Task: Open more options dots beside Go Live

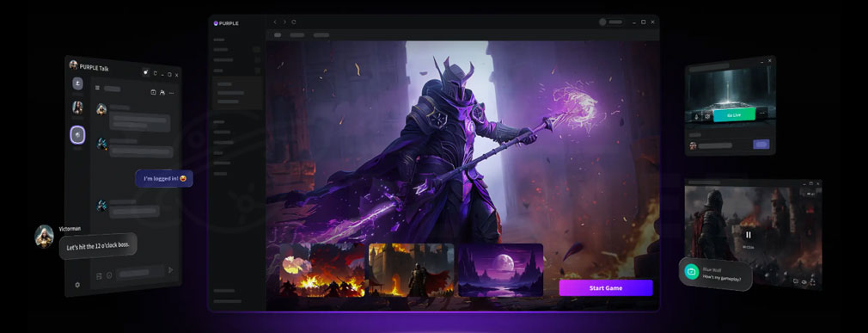Action: pos(762,113)
